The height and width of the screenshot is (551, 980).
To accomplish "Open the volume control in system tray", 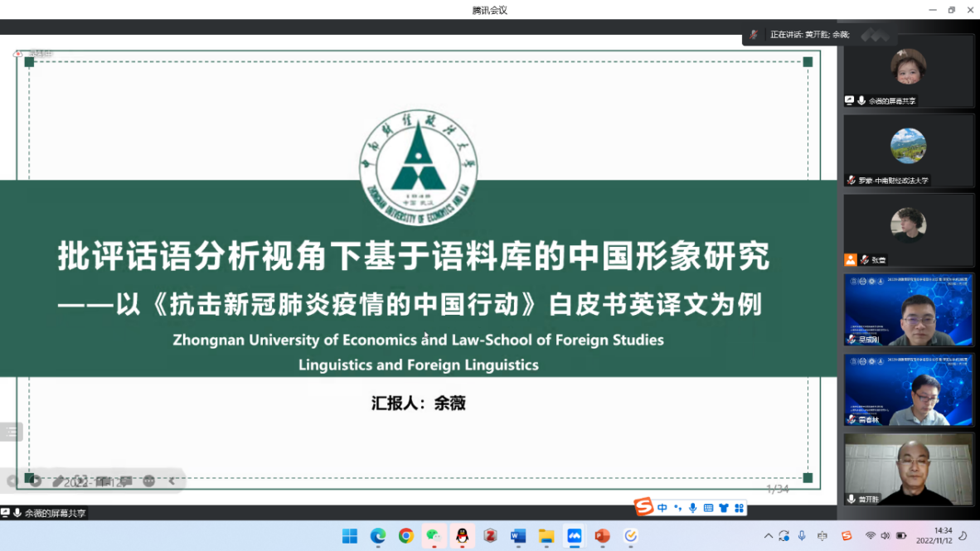I will pyautogui.click(x=885, y=536).
